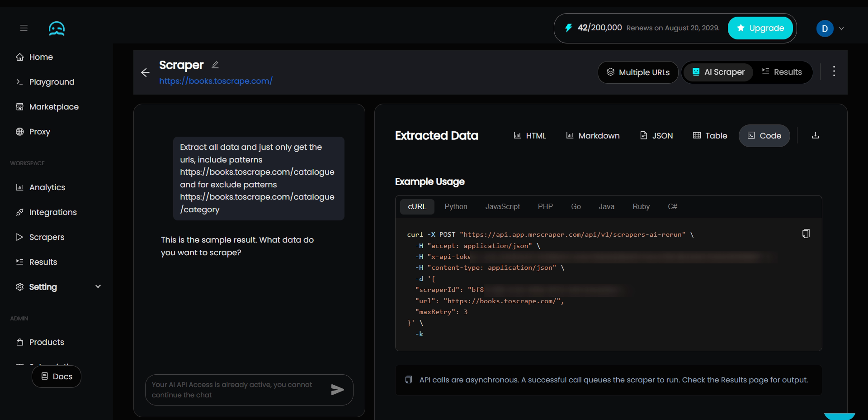The image size is (868, 420).
Task: Switch to AI Scraper view
Action: pos(718,72)
